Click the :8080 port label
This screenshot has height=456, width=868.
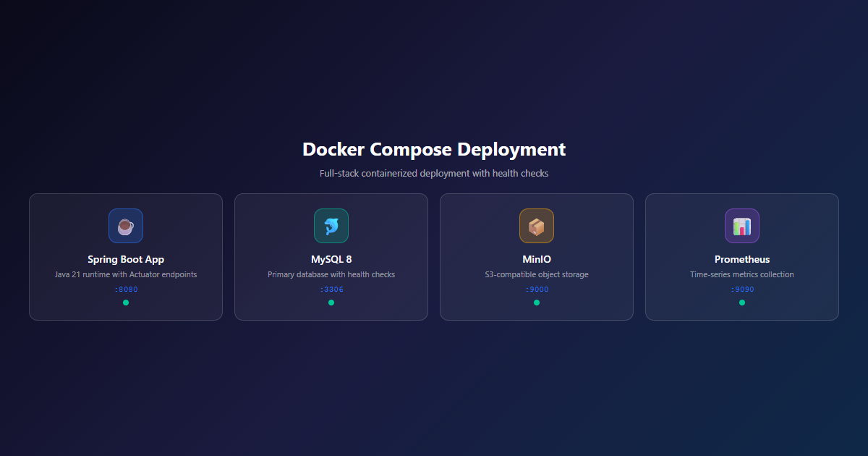point(126,290)
